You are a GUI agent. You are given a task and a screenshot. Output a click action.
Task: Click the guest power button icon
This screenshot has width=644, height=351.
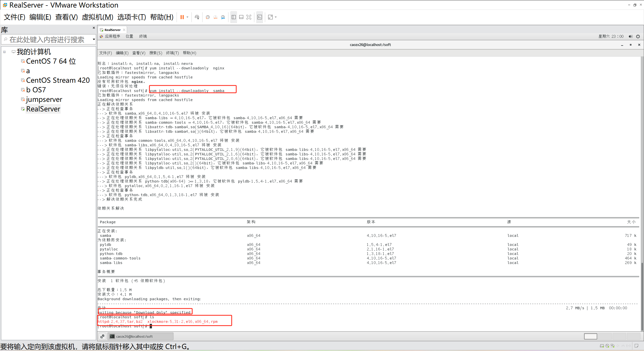tap(638, 36)
